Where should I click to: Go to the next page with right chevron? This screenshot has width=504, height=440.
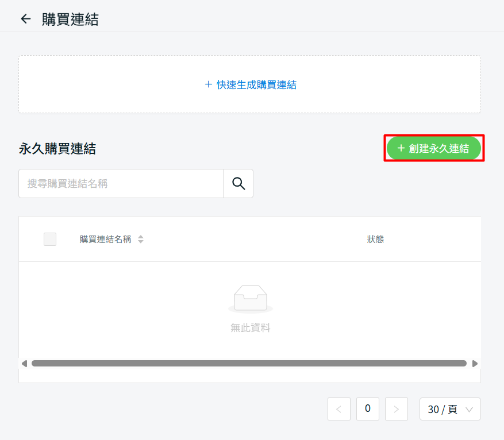[396, 409]
